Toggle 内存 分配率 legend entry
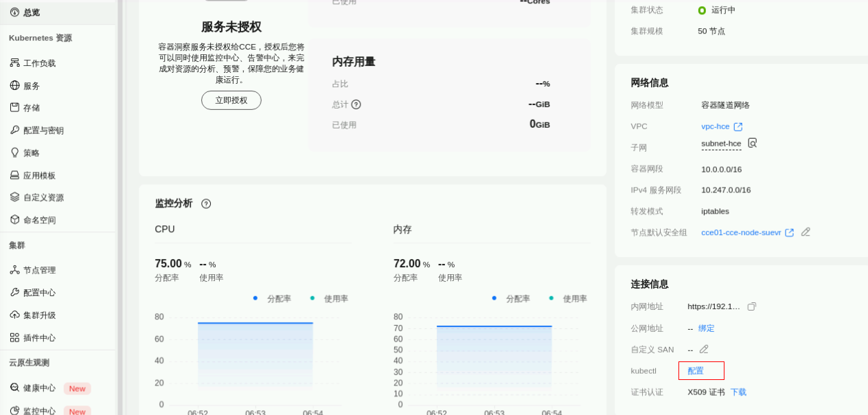This screenshot has width=868, height=415. pyautogui.click(x=511, y=299)
